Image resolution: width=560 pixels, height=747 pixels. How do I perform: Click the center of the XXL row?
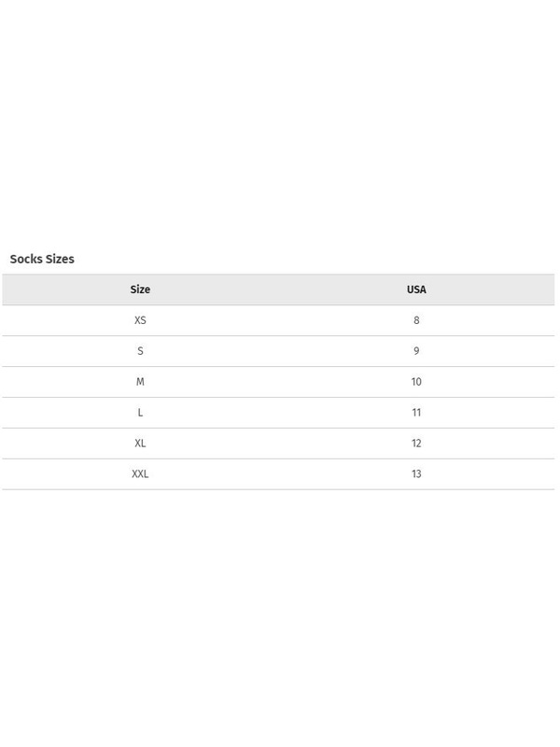click(x=278, y=474)
